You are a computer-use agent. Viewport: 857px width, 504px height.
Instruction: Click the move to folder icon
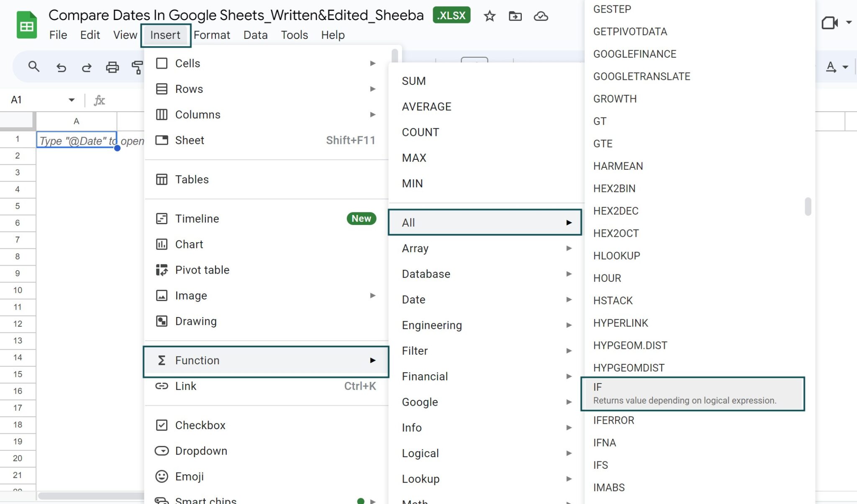click(x=515, y=16)
